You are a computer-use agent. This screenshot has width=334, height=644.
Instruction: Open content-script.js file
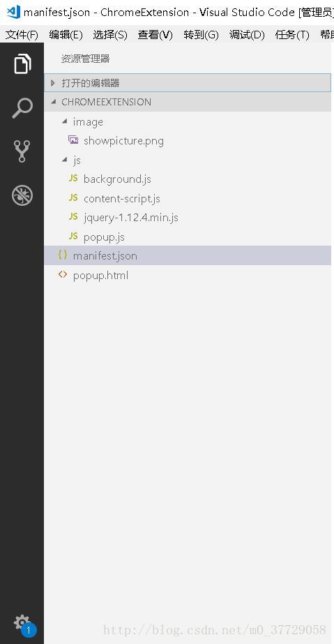(x=187, y=198)
